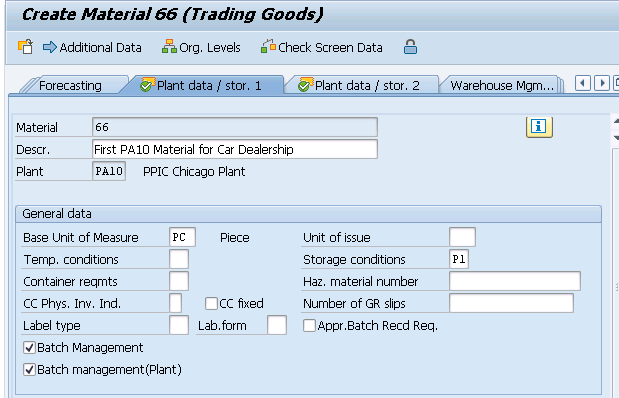Click the General data group header
This screenshot has width=619, height=398.
(x=309, y=214)
